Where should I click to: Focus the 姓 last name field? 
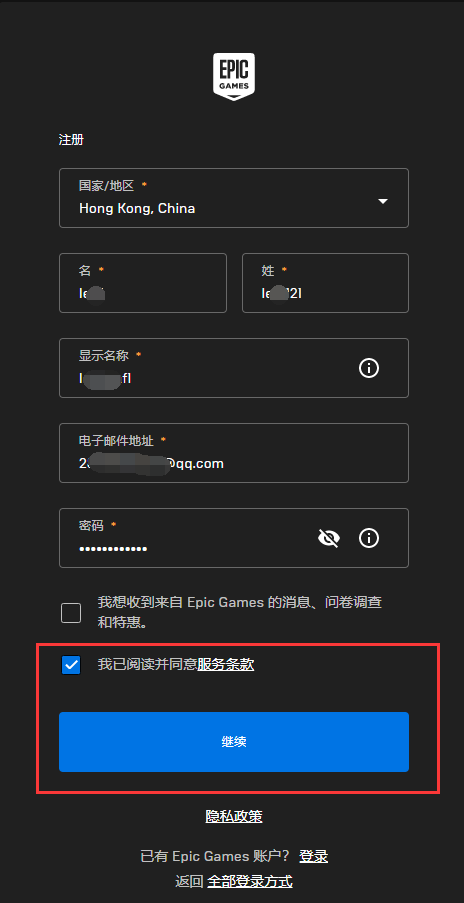point(325,283)
